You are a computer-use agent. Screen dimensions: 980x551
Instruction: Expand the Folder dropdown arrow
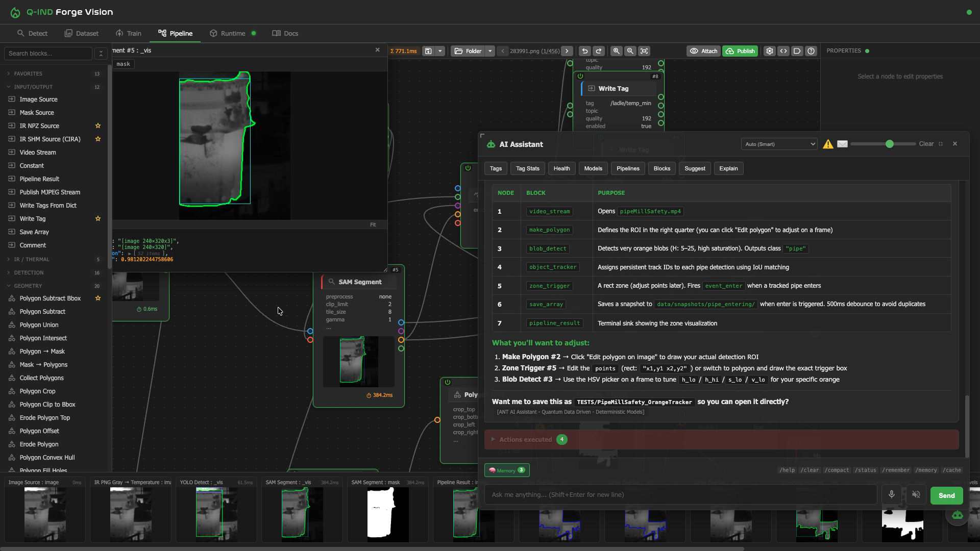pos(490,51)
